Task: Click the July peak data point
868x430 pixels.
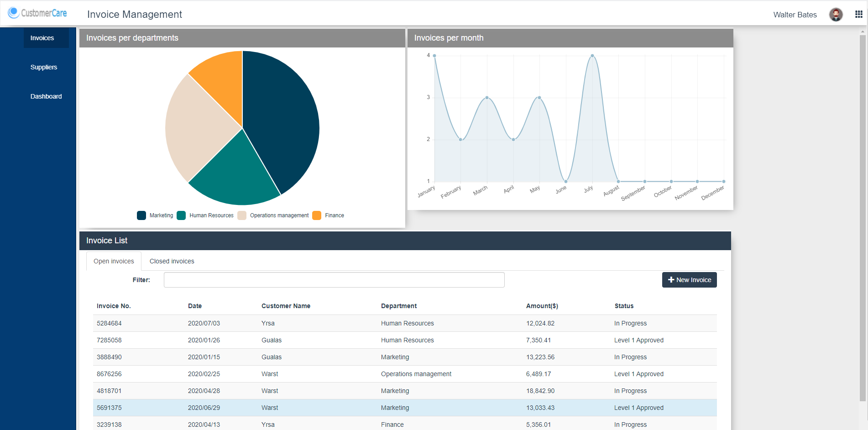Action: pyautogui.click(x=592, y=56)
